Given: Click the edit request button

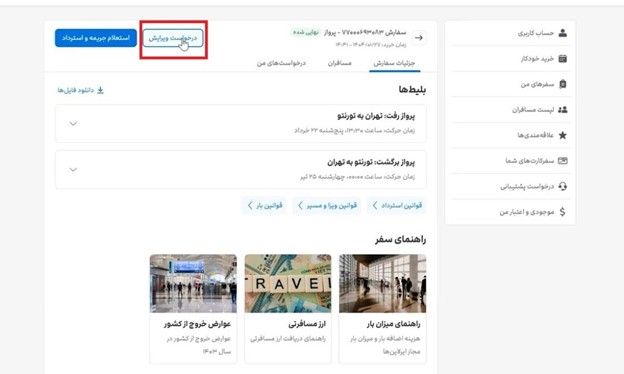Looking at the screenshot, I should 173,38.
